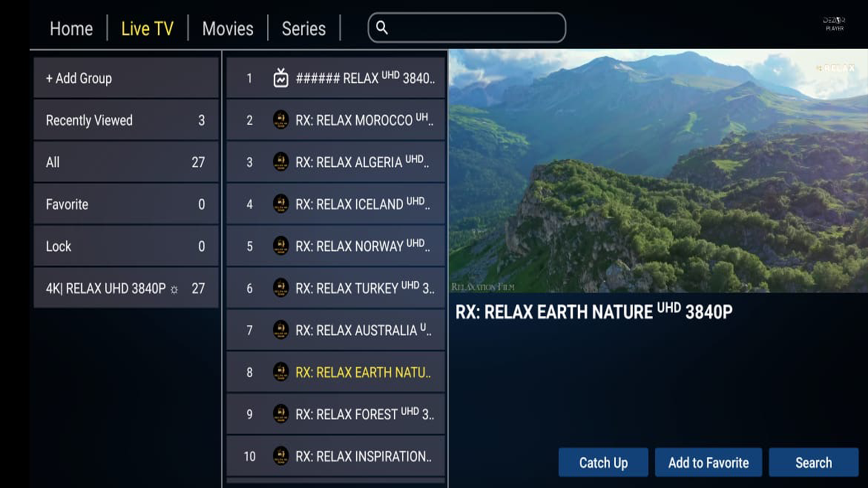Click the channel logo for RX: RELAX FOREST

[x=281, y=414]
